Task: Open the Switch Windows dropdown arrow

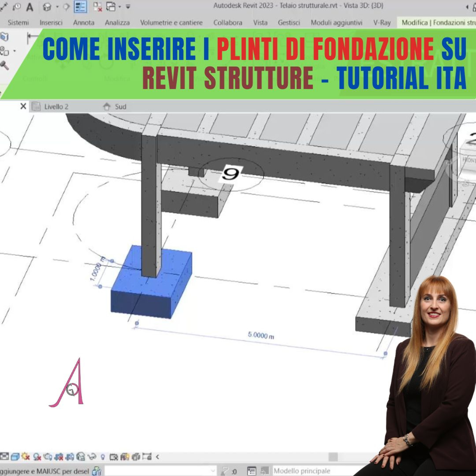Action: pyautogui.click(x=120, y=7)
